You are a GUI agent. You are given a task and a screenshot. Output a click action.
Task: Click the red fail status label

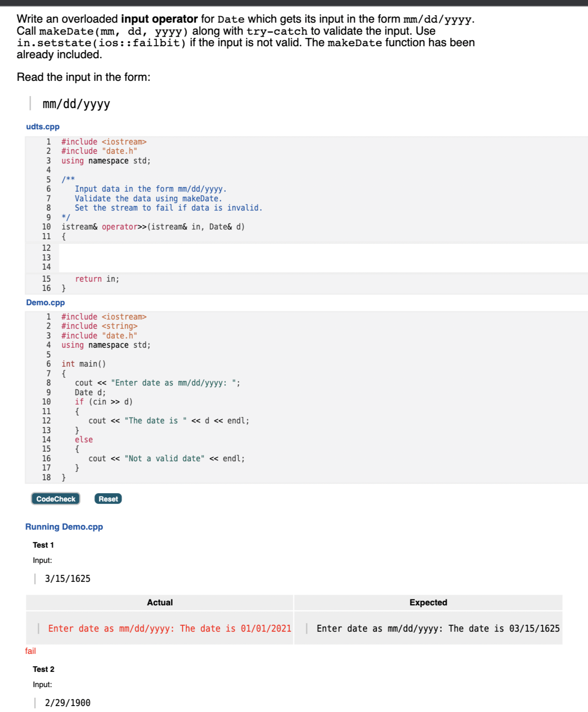click(30, 652)
